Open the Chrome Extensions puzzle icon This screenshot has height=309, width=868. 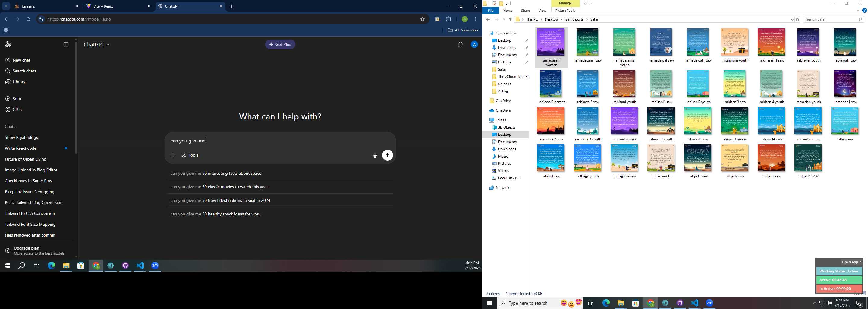(x=448, y=19)
